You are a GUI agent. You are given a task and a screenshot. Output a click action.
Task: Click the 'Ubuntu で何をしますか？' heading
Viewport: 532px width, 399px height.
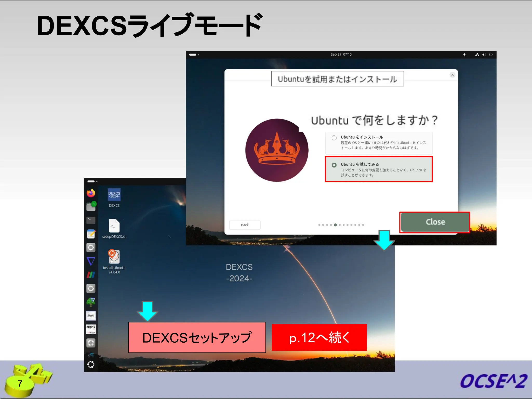tap(375, 120)
